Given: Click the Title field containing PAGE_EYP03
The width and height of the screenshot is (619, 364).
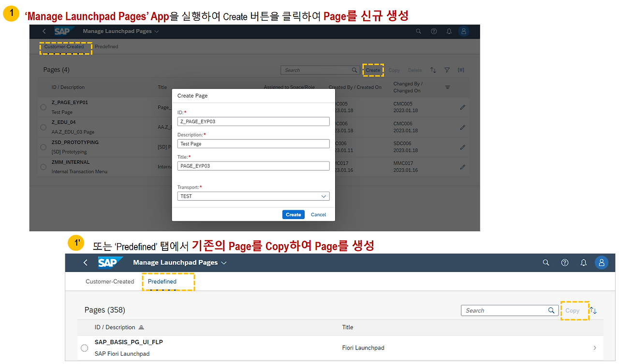Looking at the screenshot, I should click(x=253, y=166).
